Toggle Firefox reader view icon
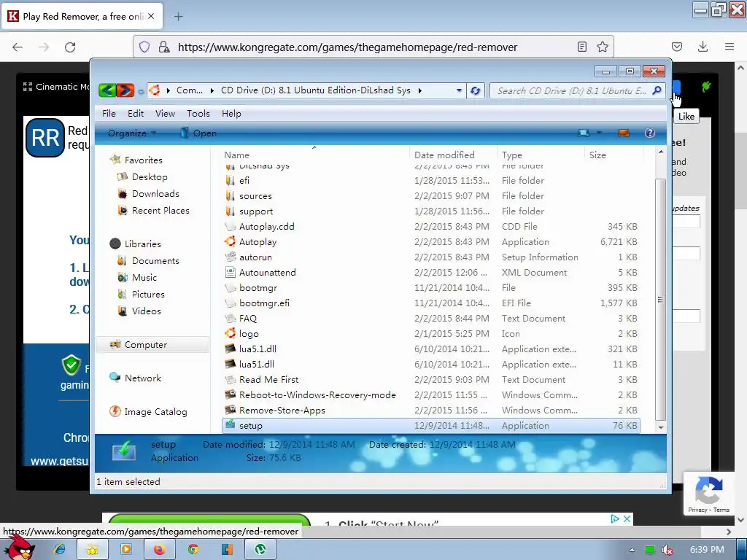The height and width of the screenshot is (560, 747). (x=581, y=47)
